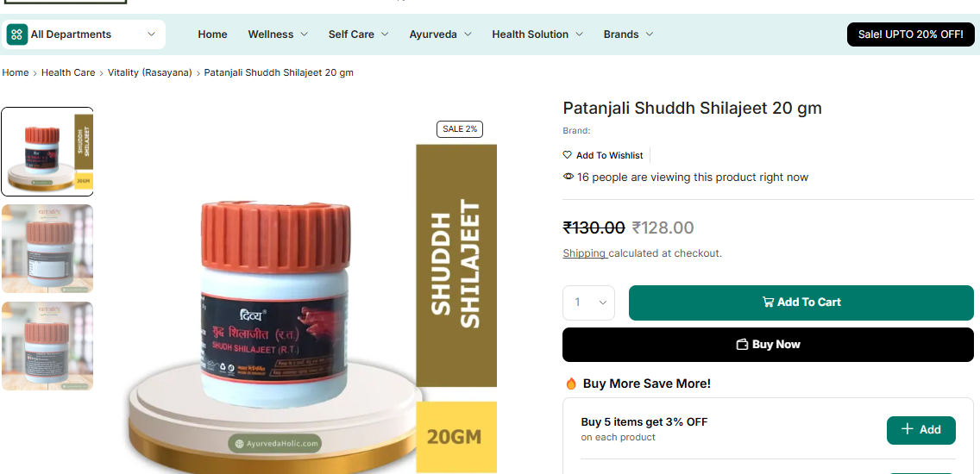Click the eye icon beside viewer count

tap(569, 177)
